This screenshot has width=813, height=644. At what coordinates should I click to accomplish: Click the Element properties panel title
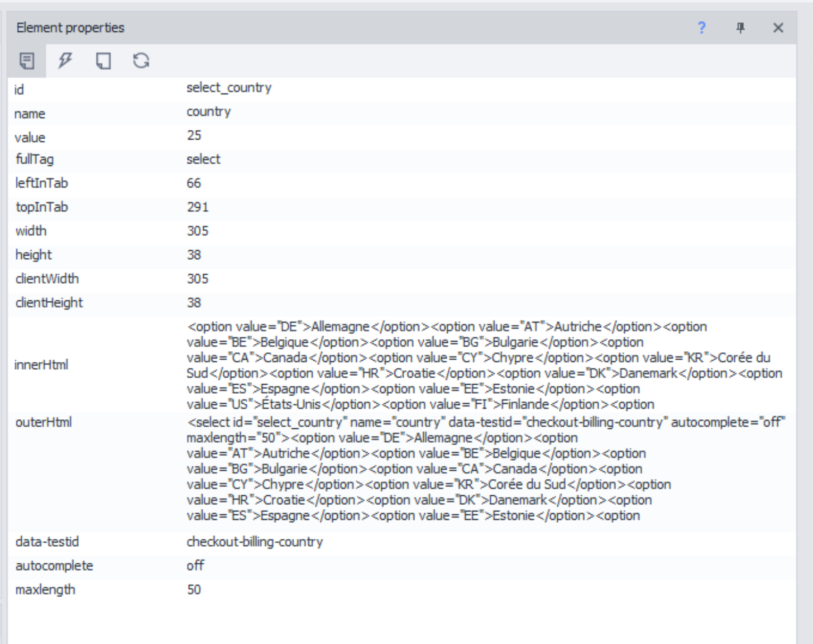[70, 28]
